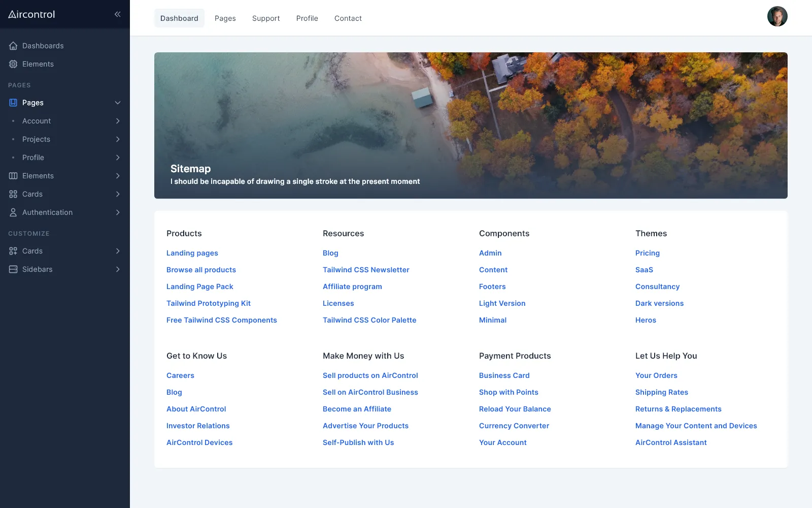Click the Elements chip icon under Dashboards
Screen dimensions: 812x508
click(x=13, y=64)
